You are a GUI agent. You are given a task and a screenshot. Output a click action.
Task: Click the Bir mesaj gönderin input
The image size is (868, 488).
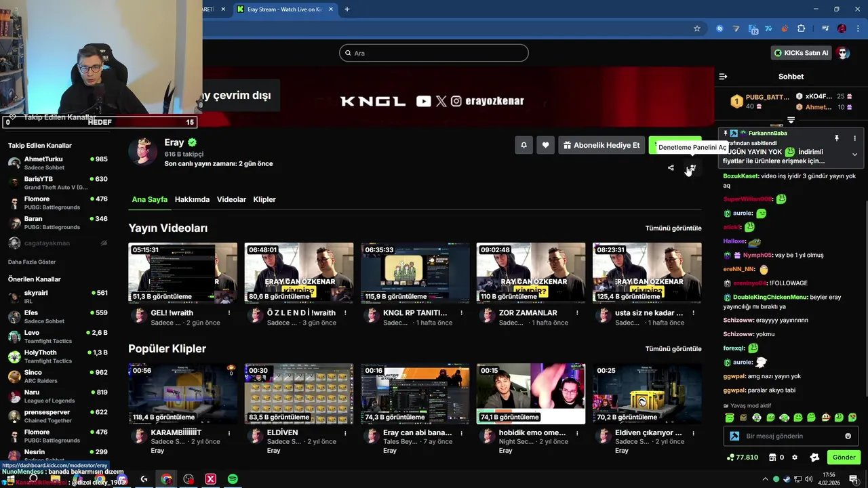tap(791, 436)
